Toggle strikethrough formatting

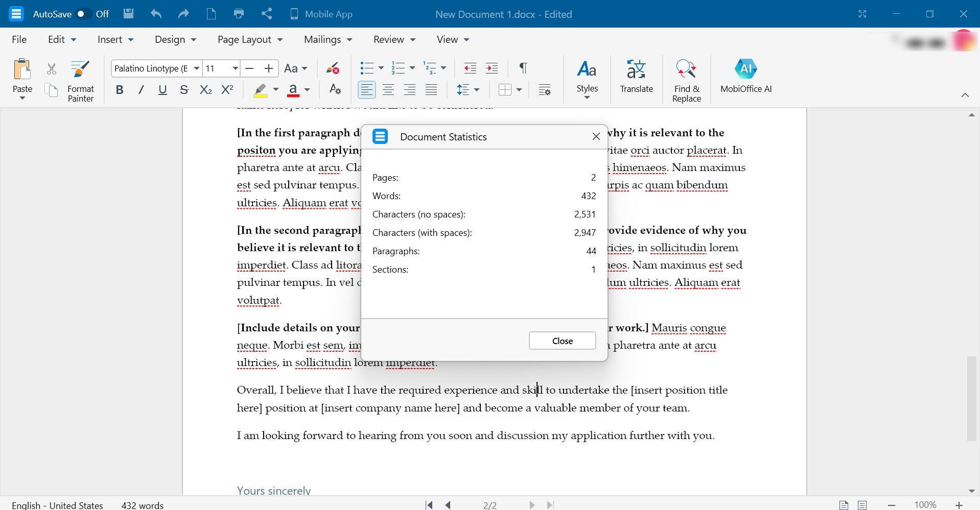184,90
